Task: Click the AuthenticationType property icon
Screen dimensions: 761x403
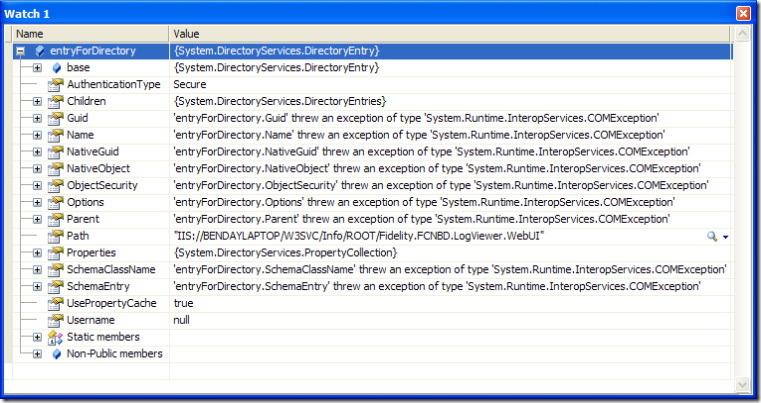Action: tap(55, 84)
